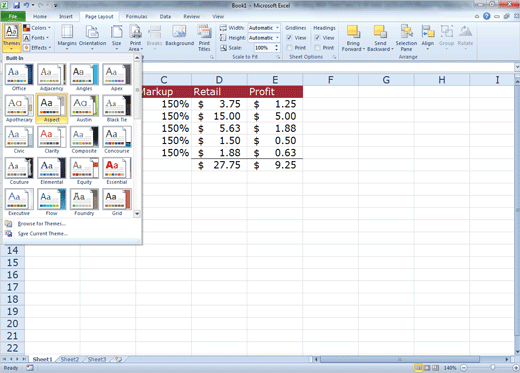Open the Sheet3 worksheet tab
Screen dimensions: 520x373
97,359
